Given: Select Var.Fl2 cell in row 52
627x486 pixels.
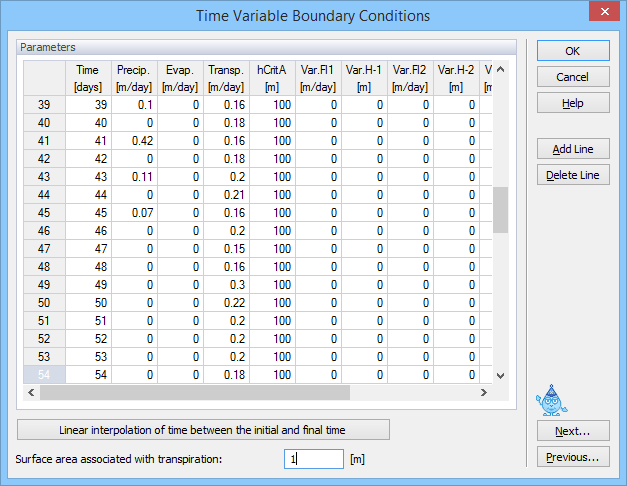Looking at the screenshot, I should point(410,338).
